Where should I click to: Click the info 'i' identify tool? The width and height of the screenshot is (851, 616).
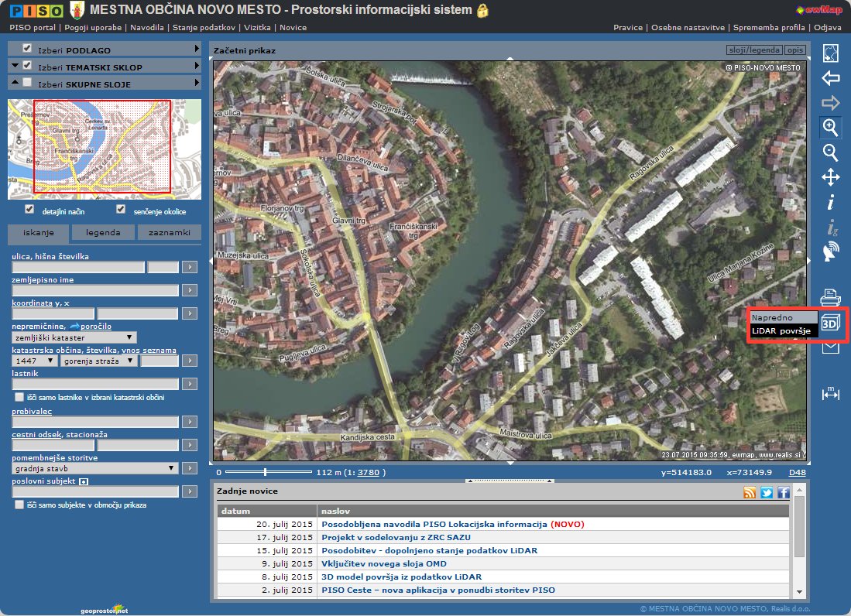pos(830,203)
